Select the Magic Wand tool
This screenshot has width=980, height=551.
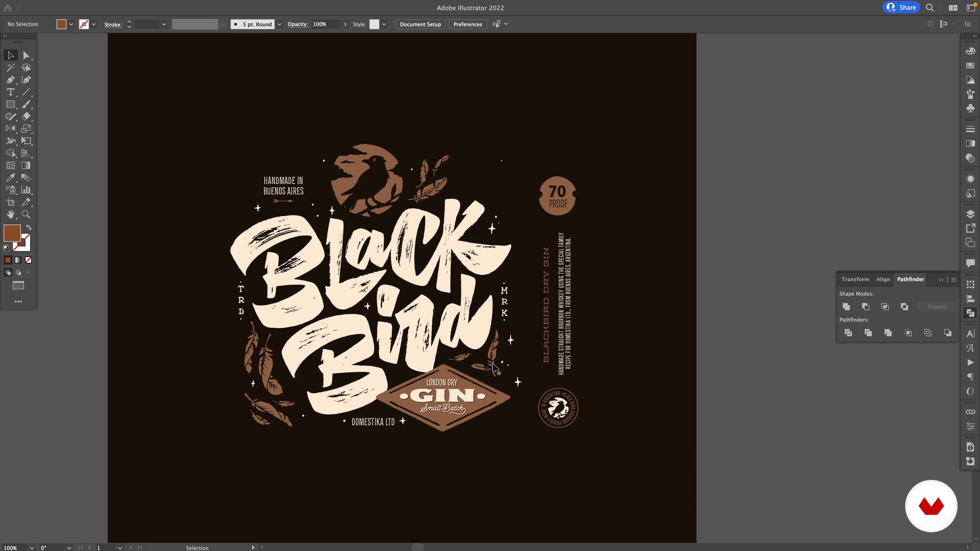click(x=11, y=67)
